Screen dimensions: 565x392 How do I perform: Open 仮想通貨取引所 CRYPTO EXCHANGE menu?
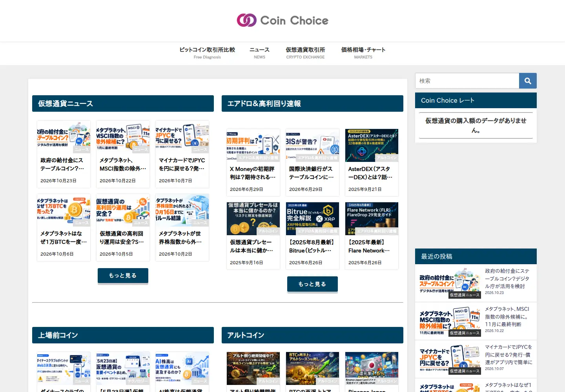[x=305, y=53]
